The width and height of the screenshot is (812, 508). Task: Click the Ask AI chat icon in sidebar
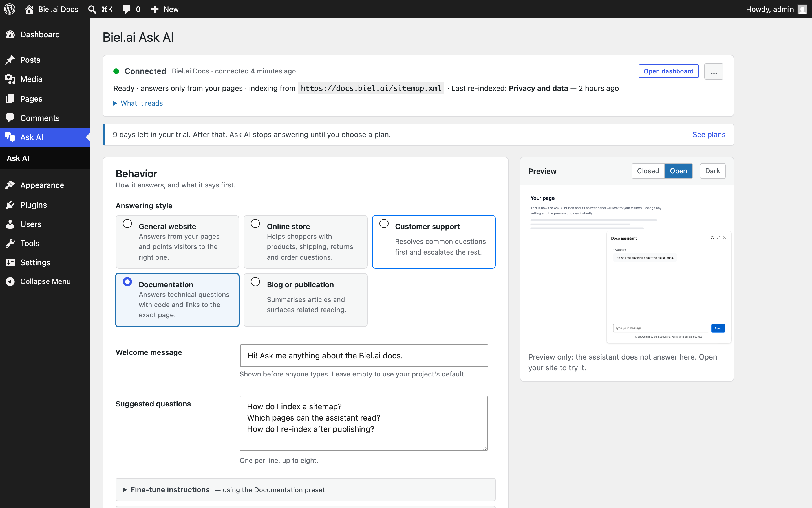click(x=10, y=137)
